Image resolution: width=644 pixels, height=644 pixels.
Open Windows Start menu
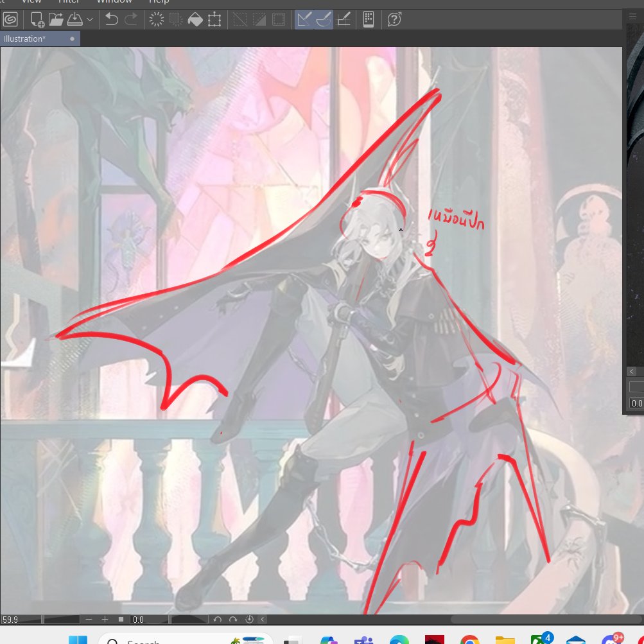(78, 640)
